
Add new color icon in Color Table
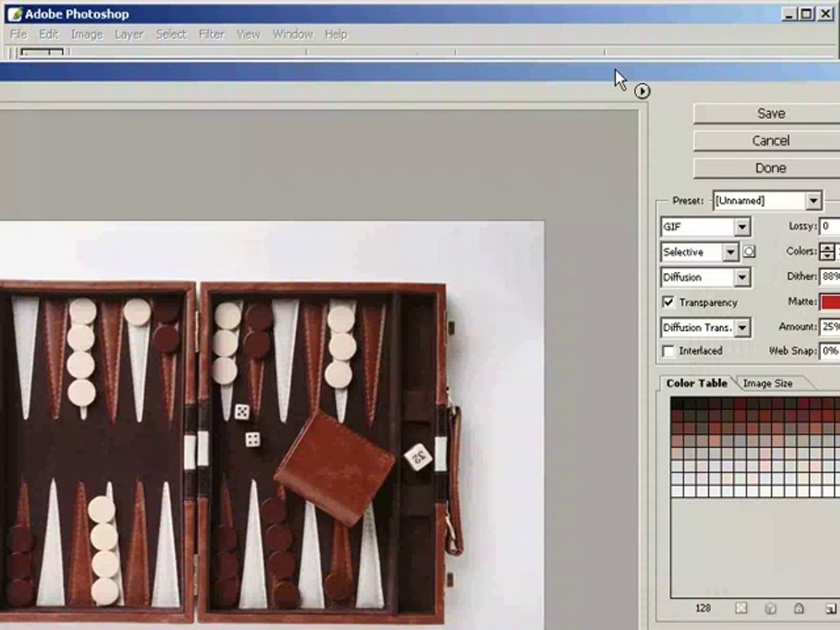click(830, 608)
